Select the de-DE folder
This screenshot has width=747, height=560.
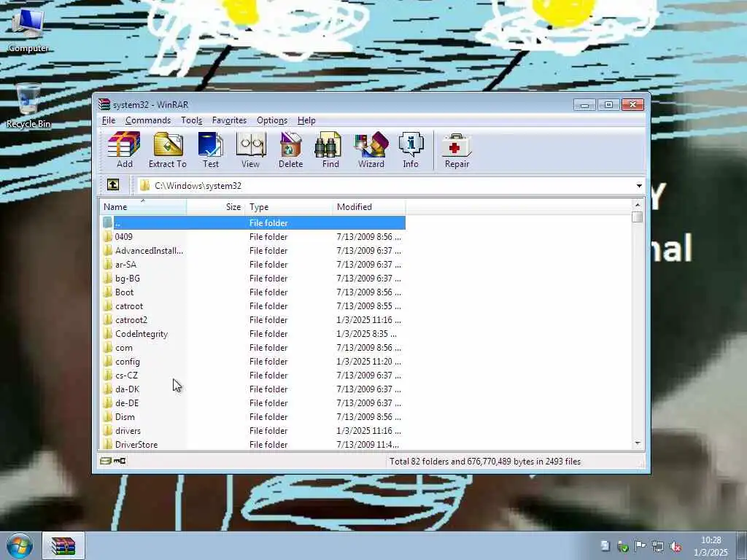point(253,402)
